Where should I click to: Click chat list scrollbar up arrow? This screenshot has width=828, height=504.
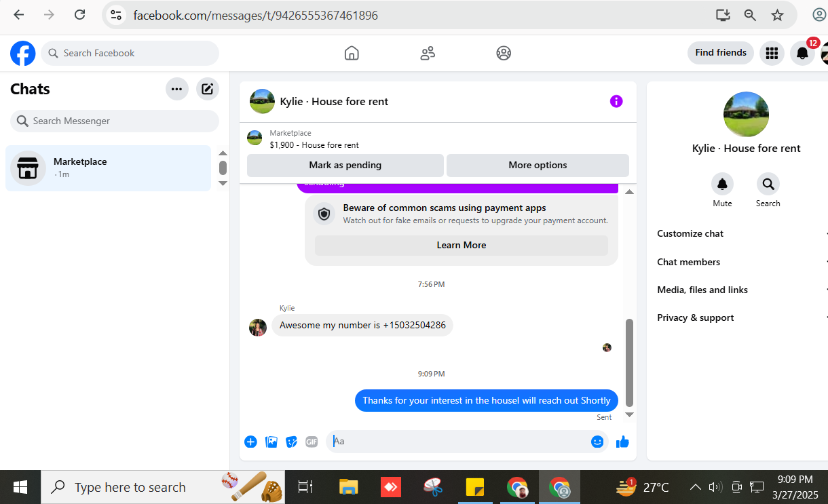pyautogui.click(x=223, y=153)
